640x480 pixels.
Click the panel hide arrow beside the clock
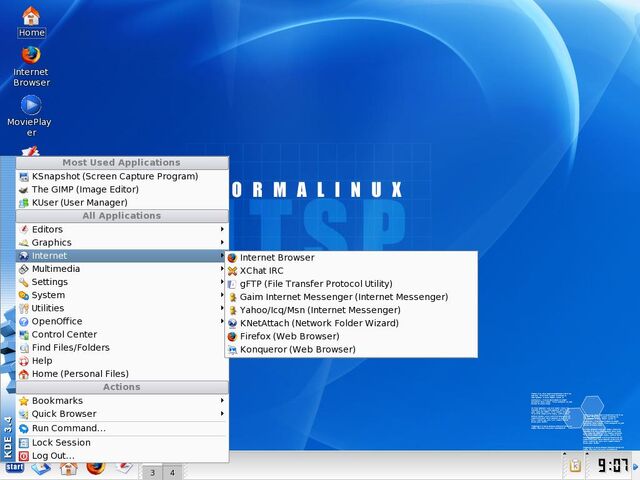(x=636, y=465)
